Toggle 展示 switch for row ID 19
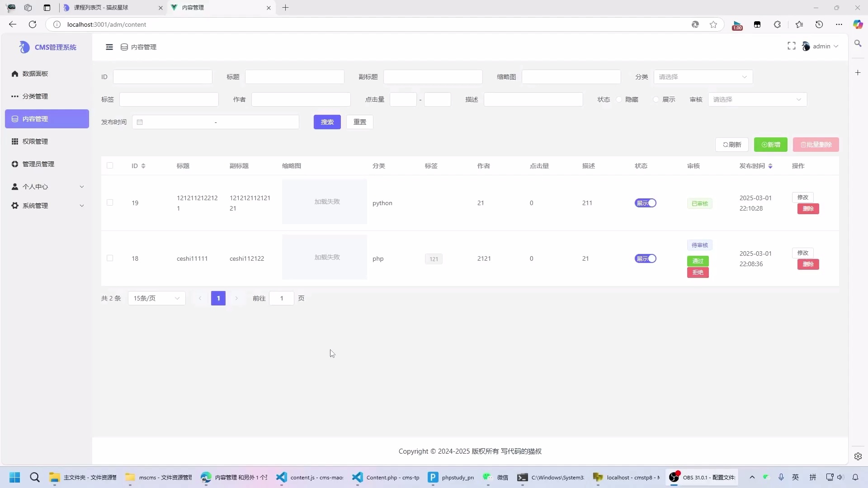The image size is (868, 488). [x=646, y=203]
